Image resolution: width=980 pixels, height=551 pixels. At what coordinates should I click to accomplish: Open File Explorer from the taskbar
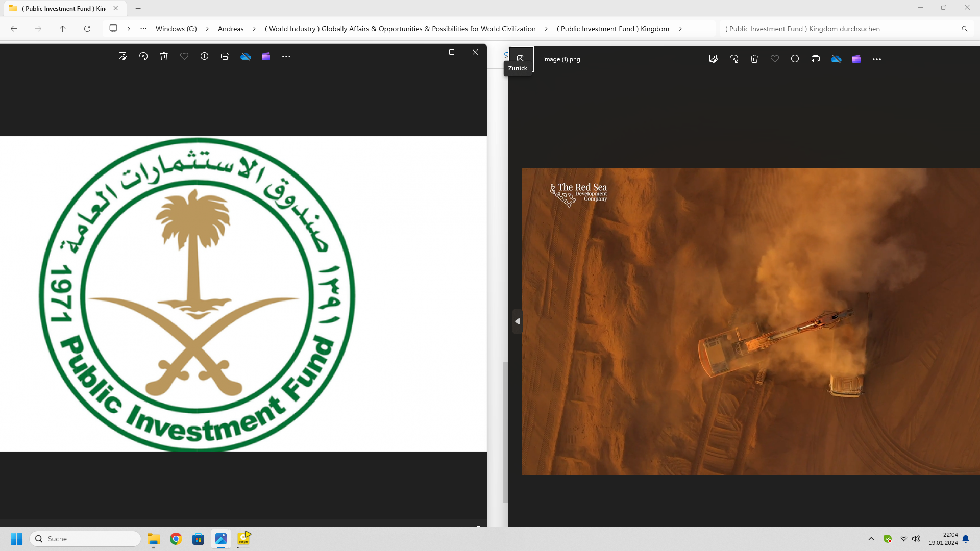(x=154, y=539)
